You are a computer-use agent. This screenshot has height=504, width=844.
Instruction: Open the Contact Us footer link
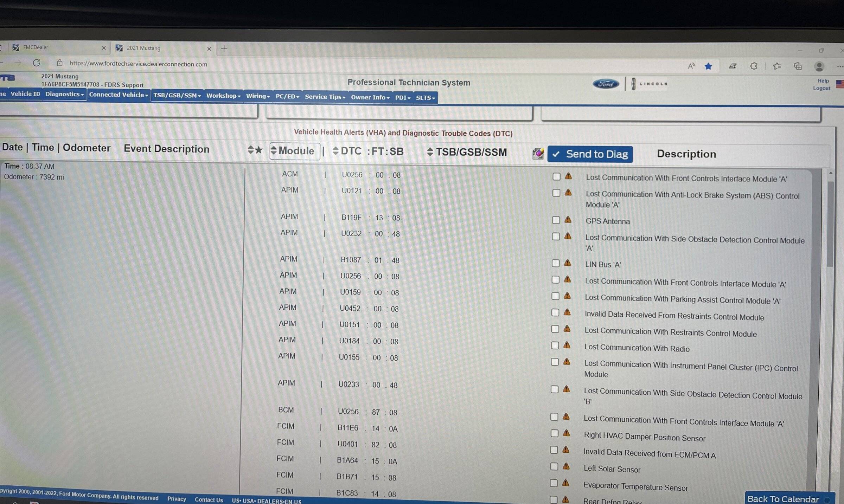[x=209, y=499]
